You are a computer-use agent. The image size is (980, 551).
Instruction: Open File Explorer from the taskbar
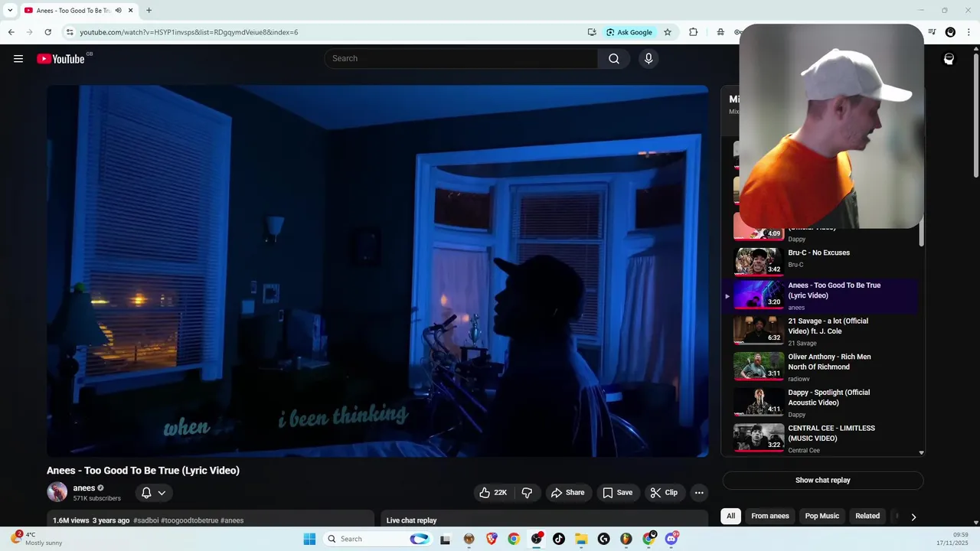point(581,539)
